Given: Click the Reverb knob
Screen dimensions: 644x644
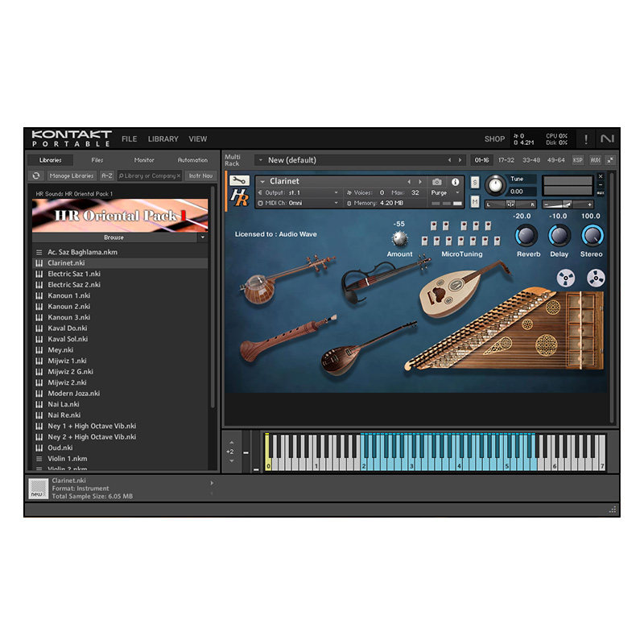Looking at the screenshot, I should pyautogui.click(x=526, y=236).
